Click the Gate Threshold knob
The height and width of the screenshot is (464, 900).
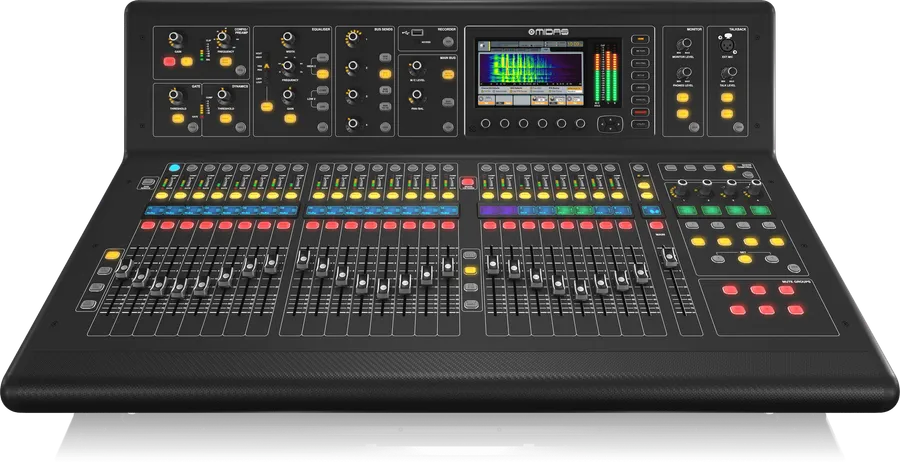pos(176,96)
